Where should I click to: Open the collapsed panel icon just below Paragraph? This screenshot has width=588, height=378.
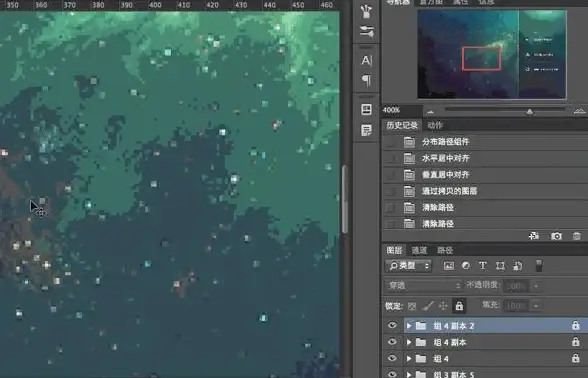click(366, 110)
